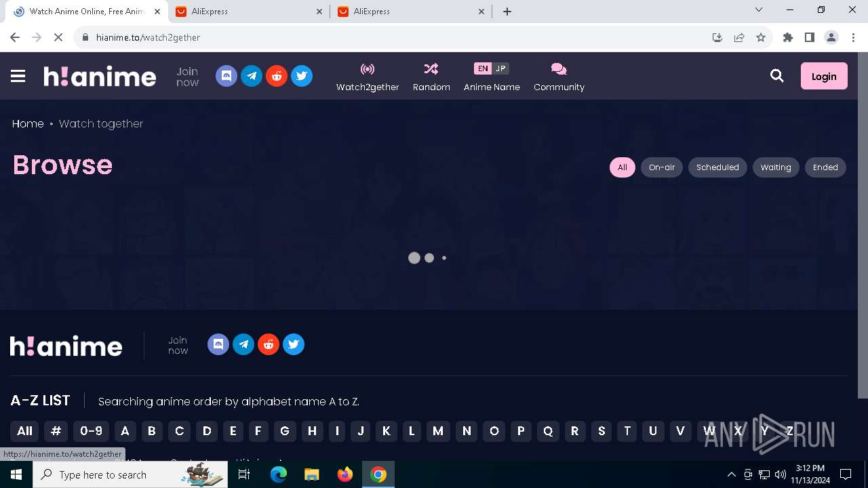
Task: Browse anime starting with B
Action: pyautogui.click(x=152, y=431)
